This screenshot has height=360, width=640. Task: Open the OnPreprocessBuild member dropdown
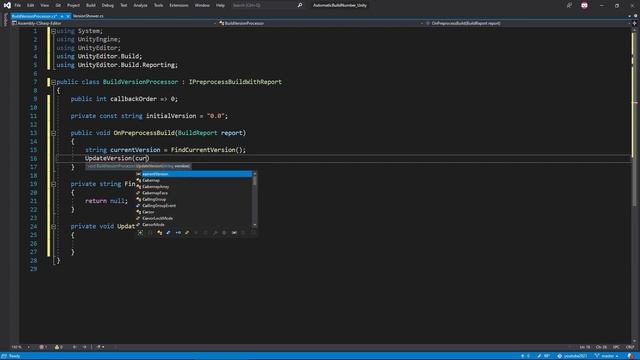(x=527, y=23)
